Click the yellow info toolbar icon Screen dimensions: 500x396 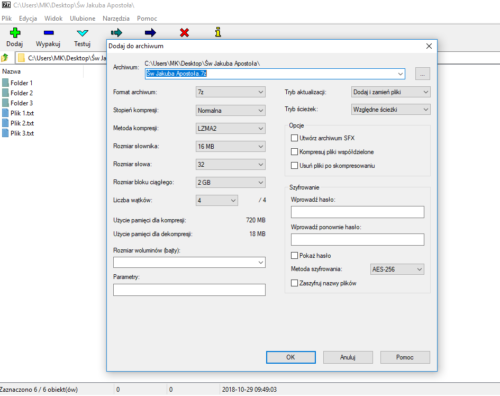218,32
